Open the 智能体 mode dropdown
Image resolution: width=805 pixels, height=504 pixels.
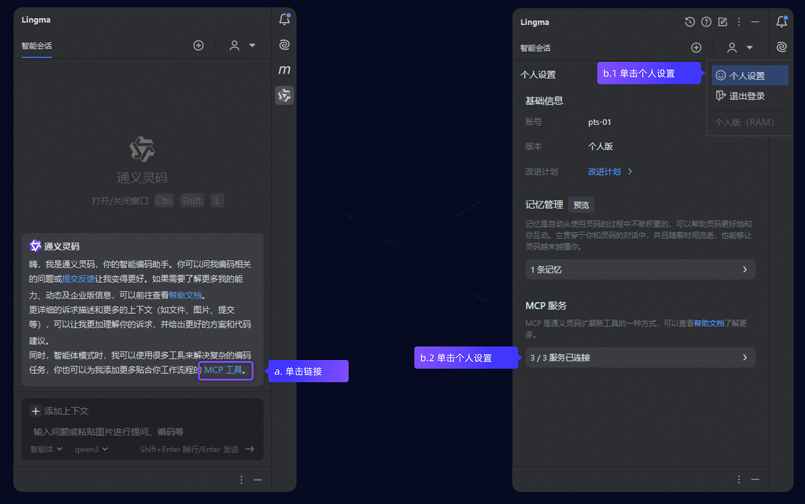point(46,449)
